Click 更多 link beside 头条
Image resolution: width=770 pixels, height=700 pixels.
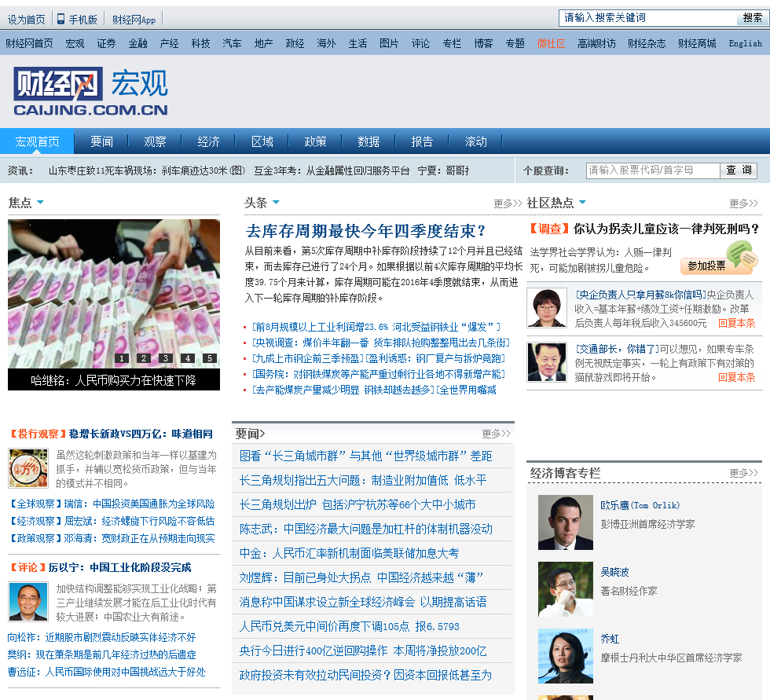click(x=508, y=203)
